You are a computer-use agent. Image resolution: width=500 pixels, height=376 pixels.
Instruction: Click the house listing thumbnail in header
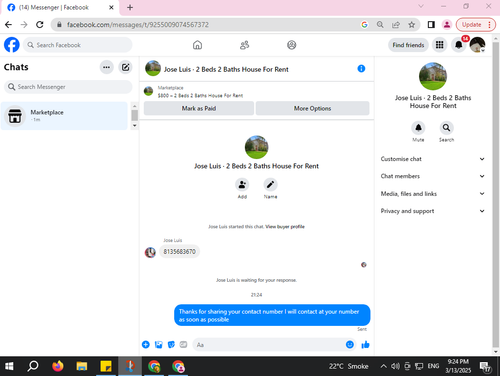[x=153, y=68]
